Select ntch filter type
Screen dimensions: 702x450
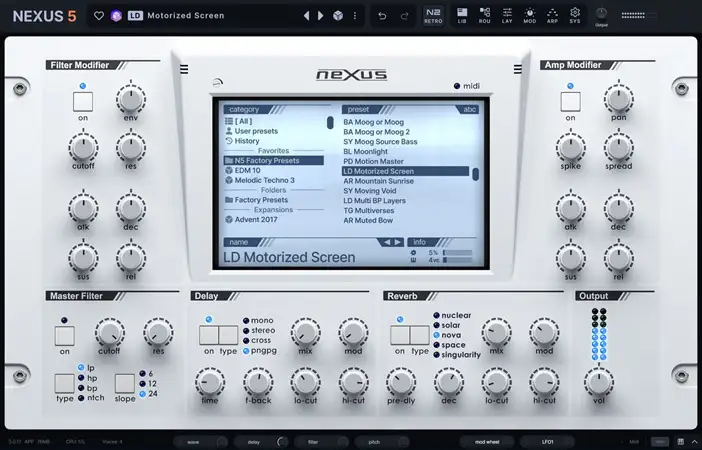(91, 398)
